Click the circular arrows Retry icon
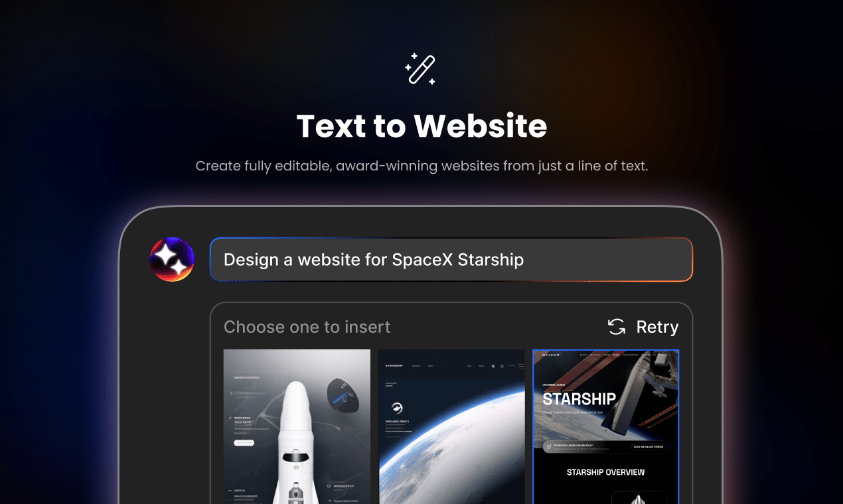The width and height of the screenshot is (843, 504). (617, 327)
